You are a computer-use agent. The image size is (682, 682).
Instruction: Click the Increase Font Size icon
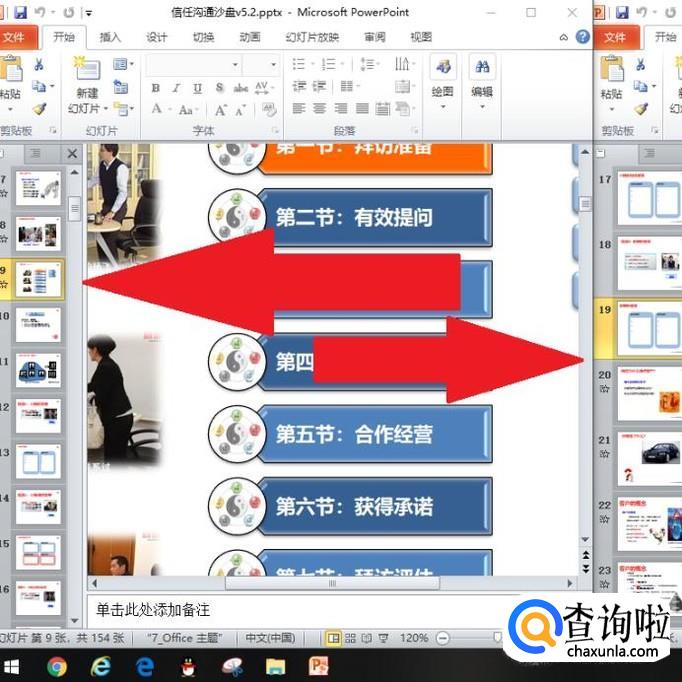coord(221,110)
